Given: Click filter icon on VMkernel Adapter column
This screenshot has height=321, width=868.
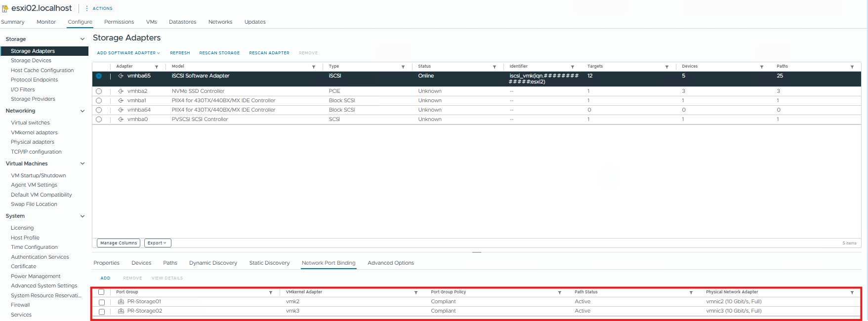Looking at the screenshot, I should pos(415,292).
